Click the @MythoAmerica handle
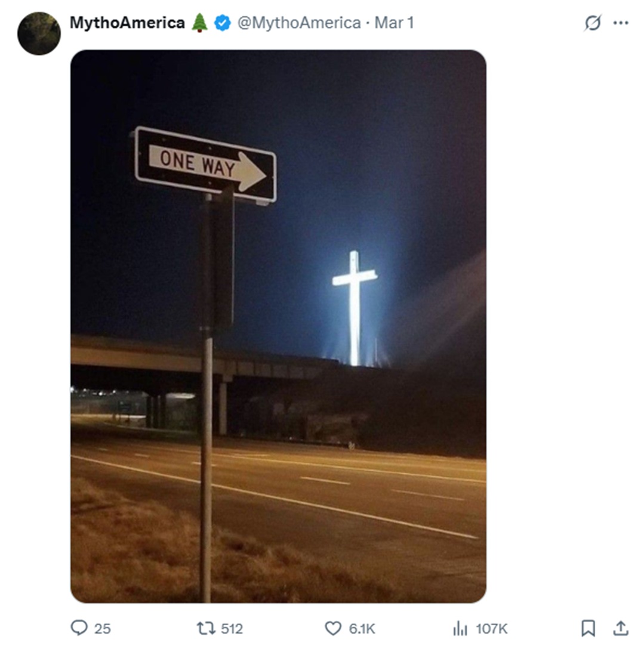The image size is (644, 649). point(299,23)
